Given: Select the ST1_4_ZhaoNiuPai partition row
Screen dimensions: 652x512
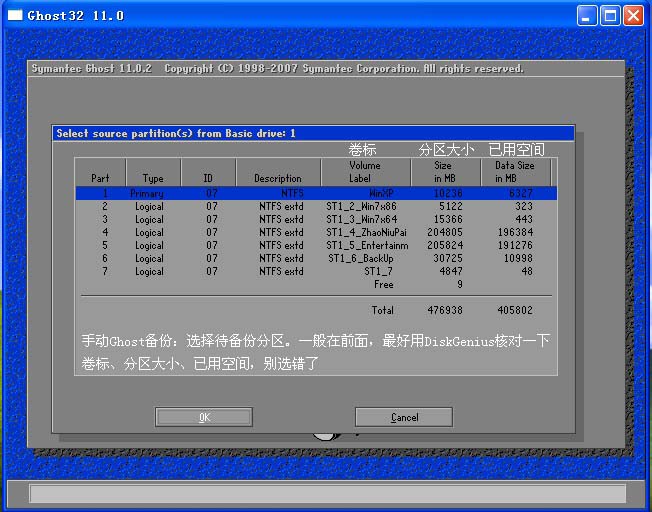Looking at the screenshot, I should click(x=316, y=232).
